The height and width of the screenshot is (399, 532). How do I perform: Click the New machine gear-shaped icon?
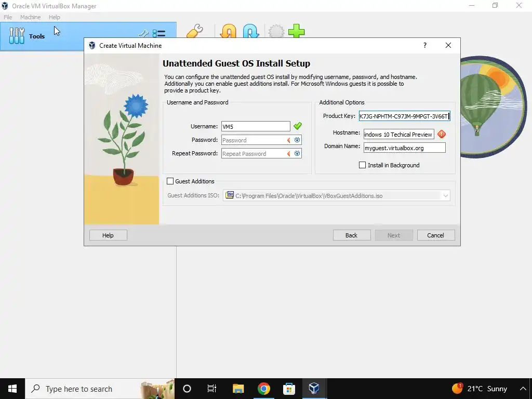(x=276, y=31)
